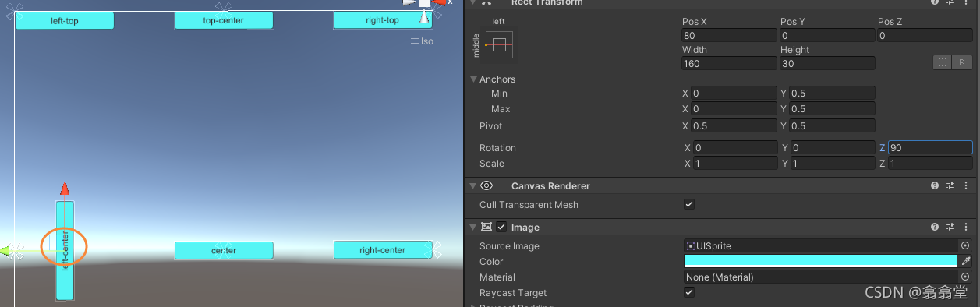
Task: Click Pivot Y field
Action: [x=832, y=126]
